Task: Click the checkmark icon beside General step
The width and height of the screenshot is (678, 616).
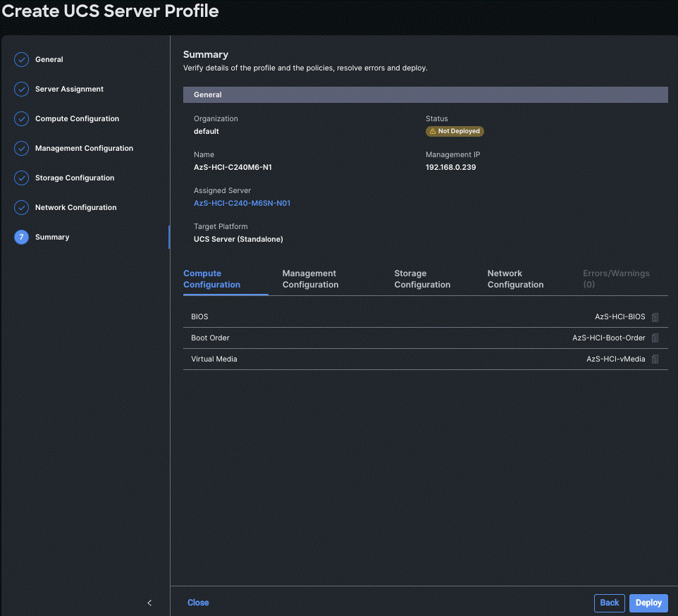Action: coord(21,59)
